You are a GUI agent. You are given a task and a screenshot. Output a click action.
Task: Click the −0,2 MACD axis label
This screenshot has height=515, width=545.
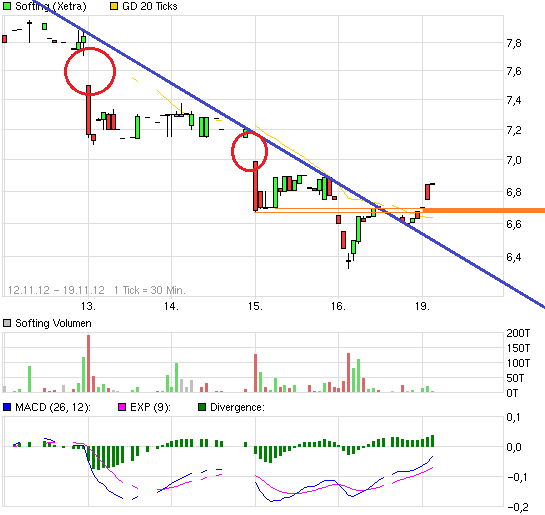pyautogui.click(x=518, y=507)
